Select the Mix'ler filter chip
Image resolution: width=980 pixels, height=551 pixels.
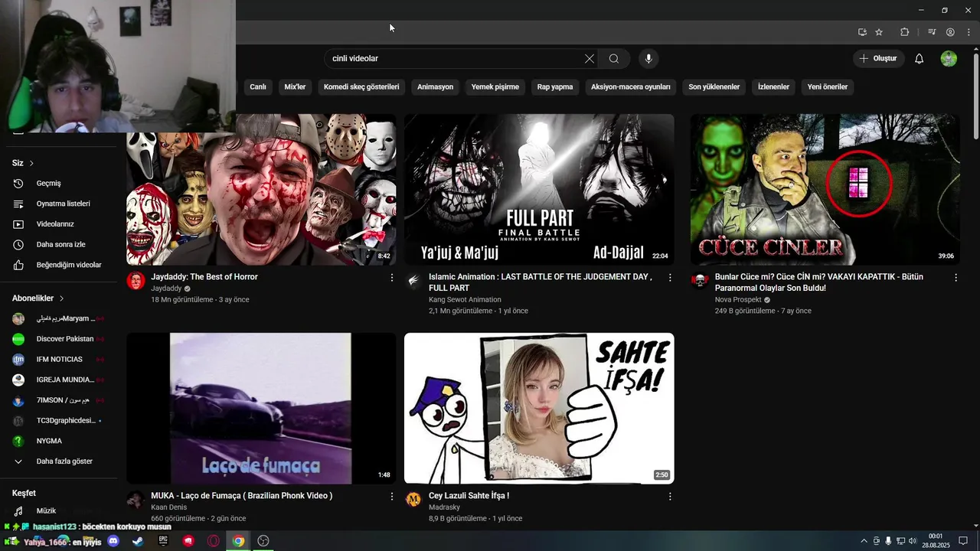pos(295,87)
